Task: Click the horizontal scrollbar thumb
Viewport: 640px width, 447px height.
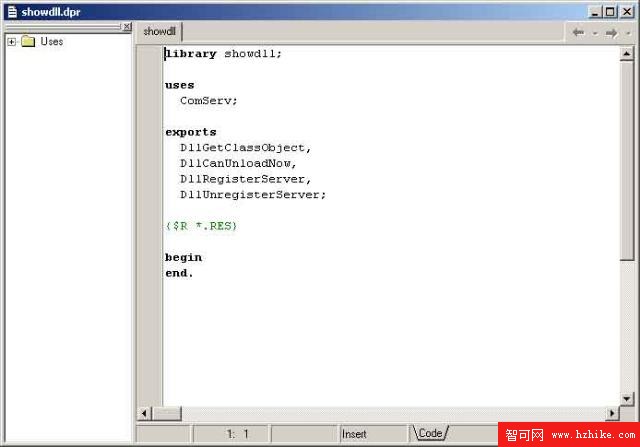Action: coord(167,414)
